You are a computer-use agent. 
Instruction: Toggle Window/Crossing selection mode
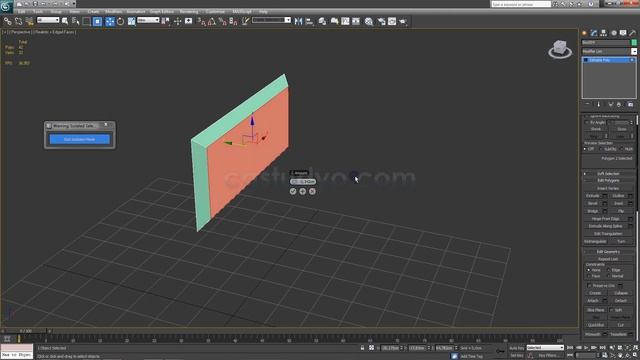(x=97, y=21)
